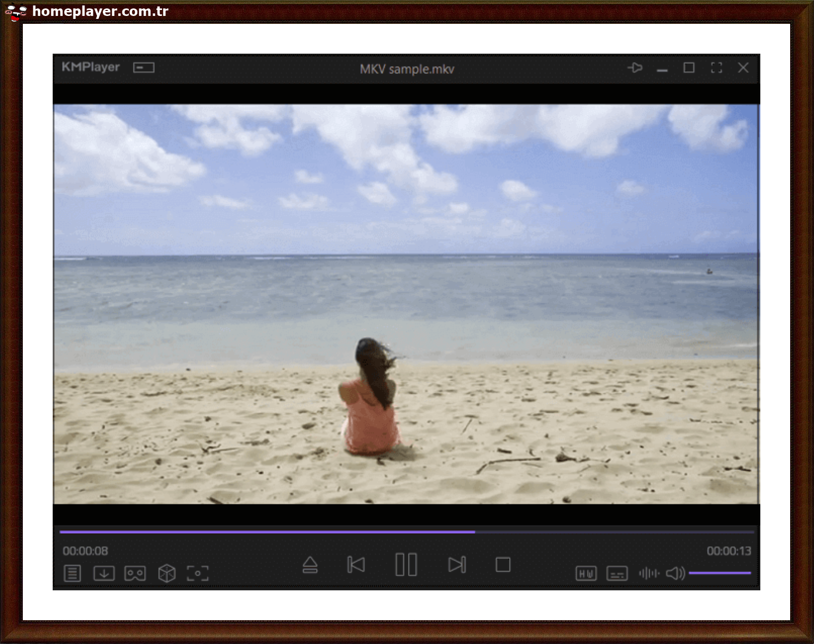This screenshot has height=644, width=814.
Task: Click the MKV sample.mkv title bar text
Action: pyautogui.click(x=407, y=70)
